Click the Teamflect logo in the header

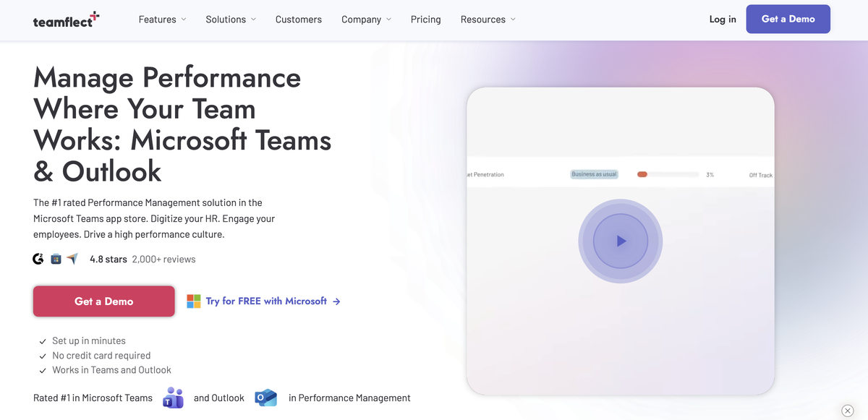(x=66, y=20)
